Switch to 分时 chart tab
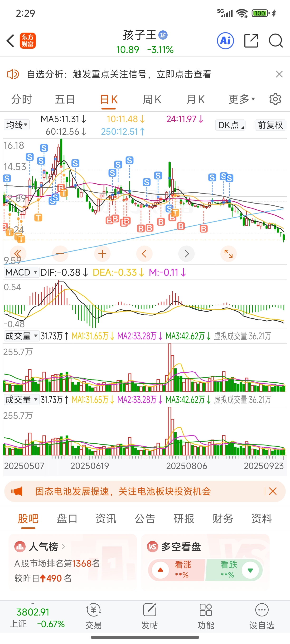The height and width of the screenshot is (644, 290). [x=22, y=99]
